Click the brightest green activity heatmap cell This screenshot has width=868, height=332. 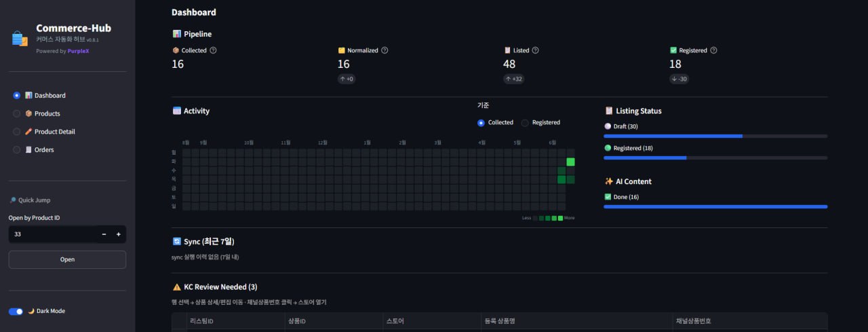(x=570, y=162)
